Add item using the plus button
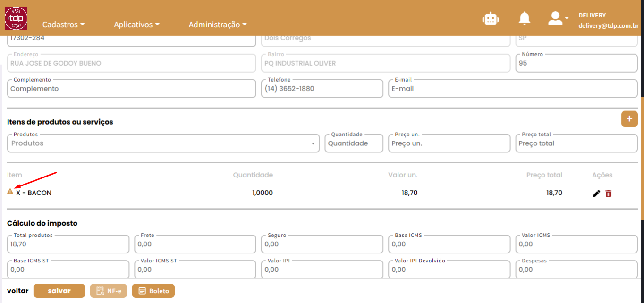Screen dimensions: 644x303 click(629, 119)
